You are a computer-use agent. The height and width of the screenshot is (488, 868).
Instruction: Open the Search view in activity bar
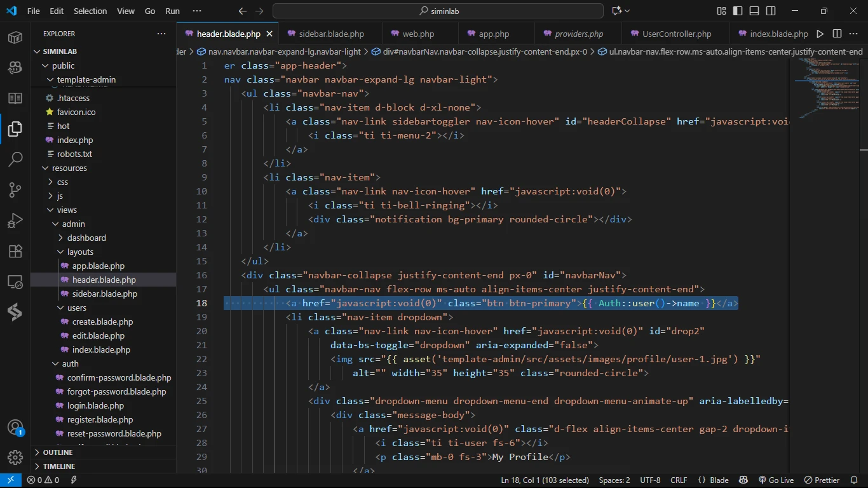(15, 159)
